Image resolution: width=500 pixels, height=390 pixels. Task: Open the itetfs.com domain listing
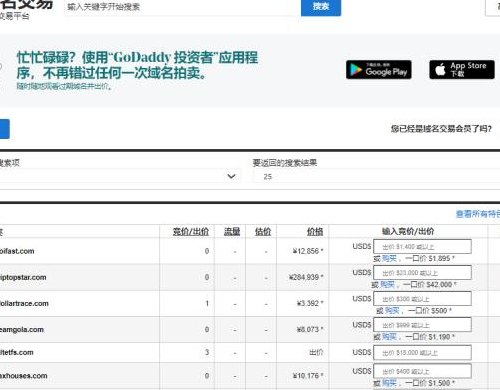point(16,352)
